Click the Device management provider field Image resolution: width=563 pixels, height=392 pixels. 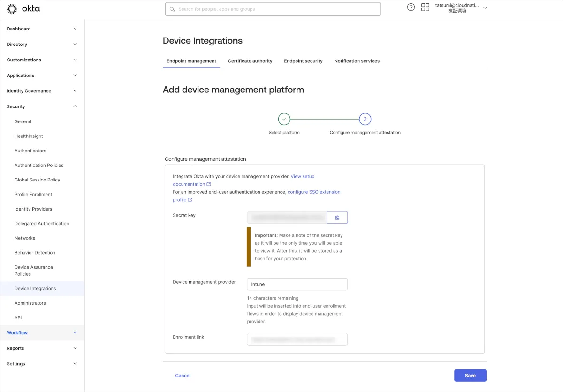(297, 284)
